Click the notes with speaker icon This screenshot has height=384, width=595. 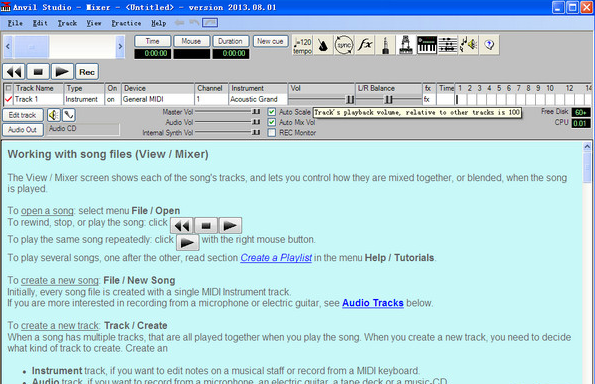coord(469,45)
